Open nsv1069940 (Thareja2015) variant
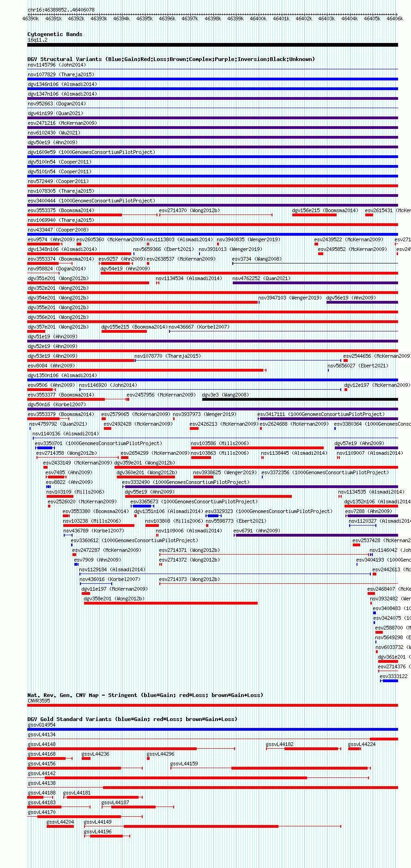The height and width of the screenshot is (868, 411). click(x=61, y=220)
